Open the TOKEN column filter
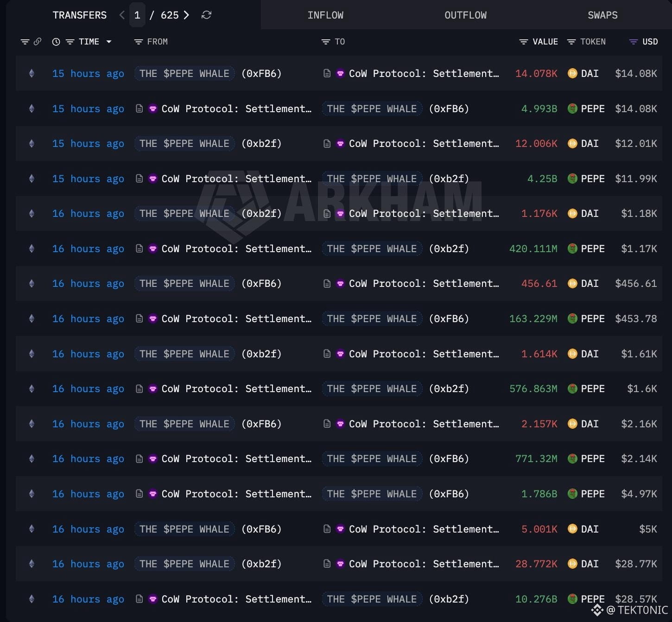The height and width of the screenshot is (622, 672). pyautogui.click(x=571, y=42)
